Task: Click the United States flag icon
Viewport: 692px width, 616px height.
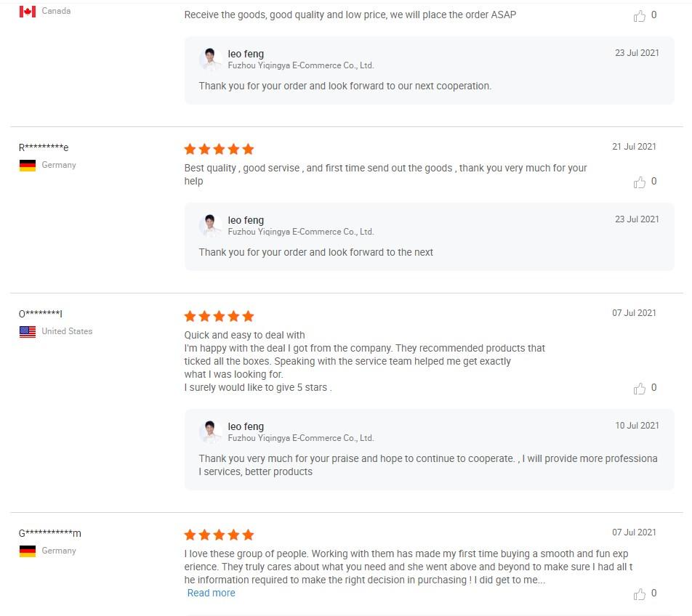Action: tap(28, 331)
